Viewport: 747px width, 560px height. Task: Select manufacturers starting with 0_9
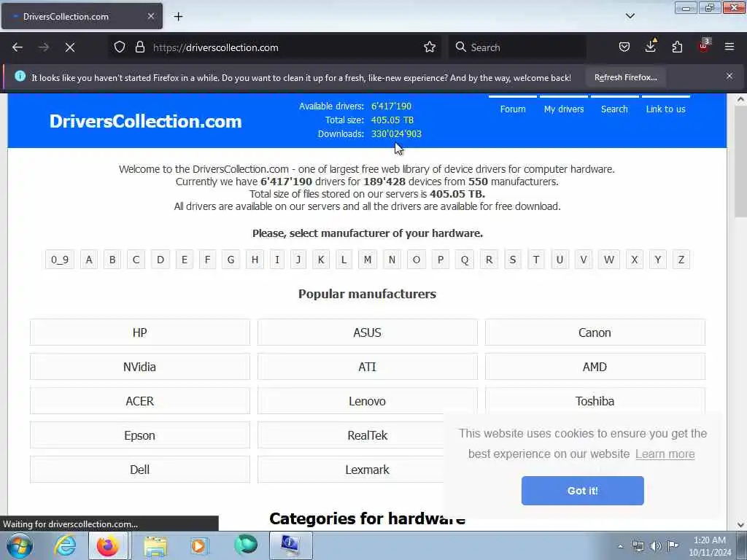60,260
